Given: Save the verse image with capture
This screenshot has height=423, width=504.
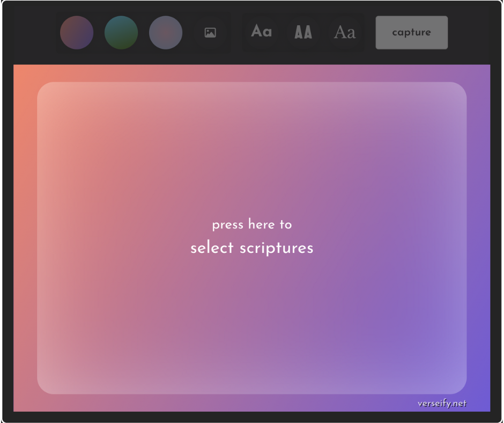Looking at the screenshot, I should pyautogui.click(x=411, y=33).
